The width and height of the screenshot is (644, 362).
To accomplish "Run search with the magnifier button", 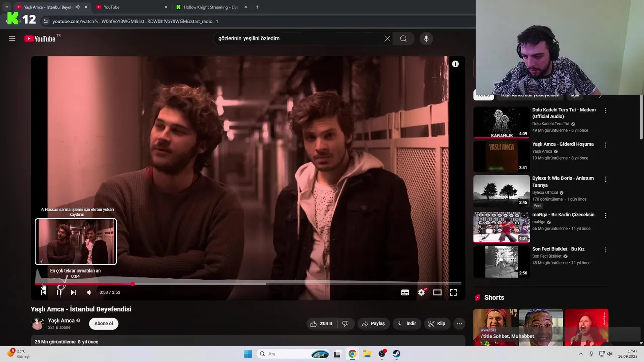I will coord(404,38).
